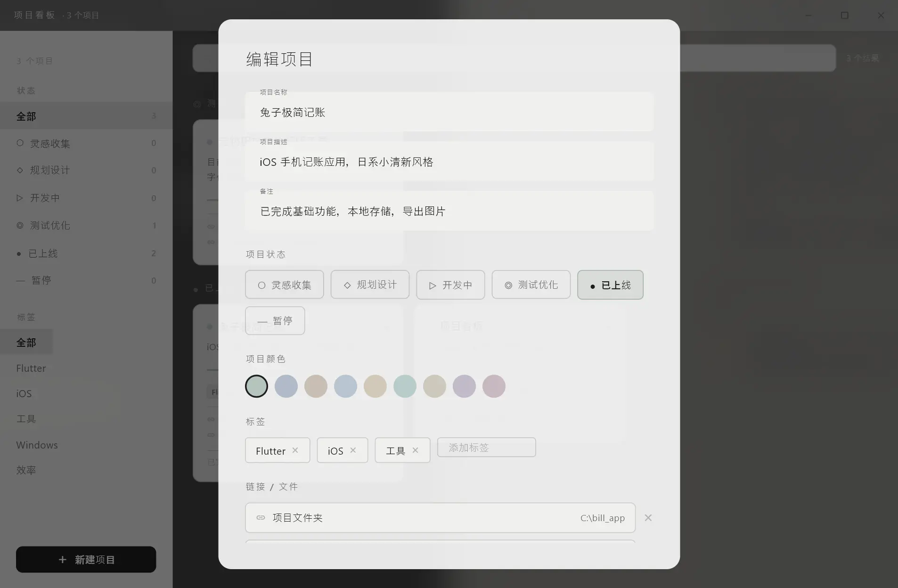Edit the 备注 notes field
This screenshot has width=898, height=588.
[x=449, y=211]
